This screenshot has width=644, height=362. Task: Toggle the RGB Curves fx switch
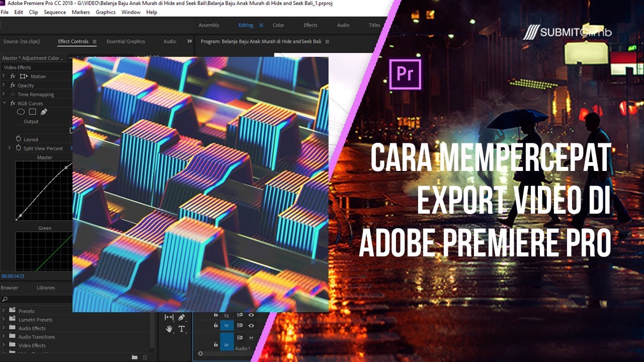[x=13, y=103]
